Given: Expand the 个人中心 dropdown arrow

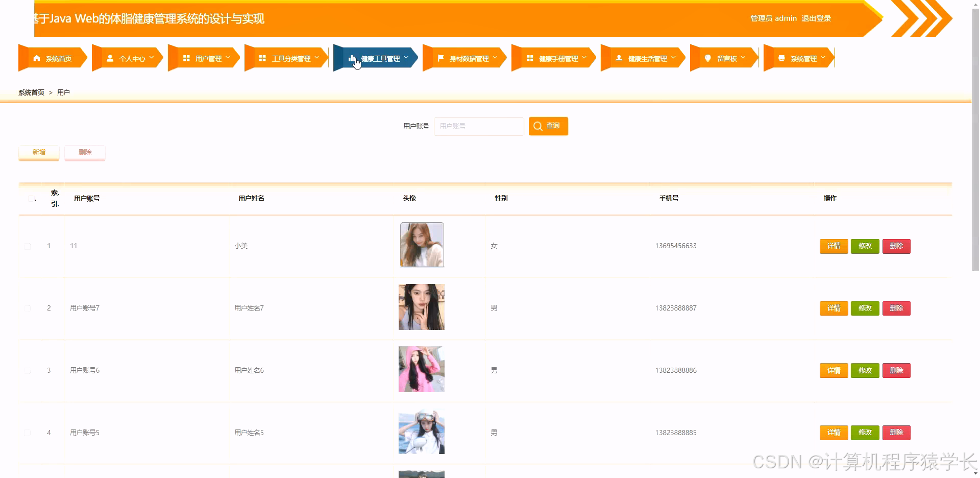Looking at the screenshot, I should (152, 58).
